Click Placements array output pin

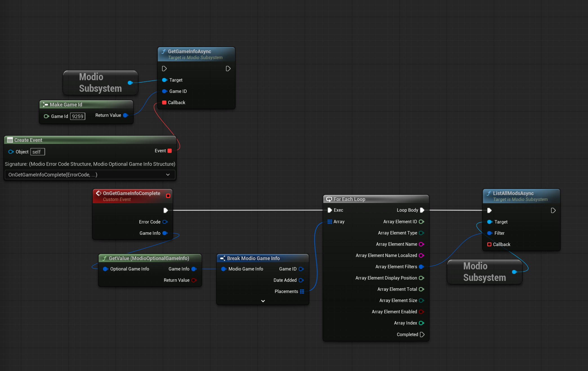click(x=302, y=291)
